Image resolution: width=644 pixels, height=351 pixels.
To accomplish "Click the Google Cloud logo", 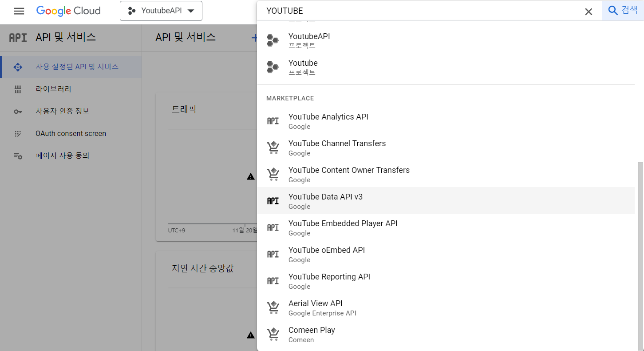I will tap(68, 11).
